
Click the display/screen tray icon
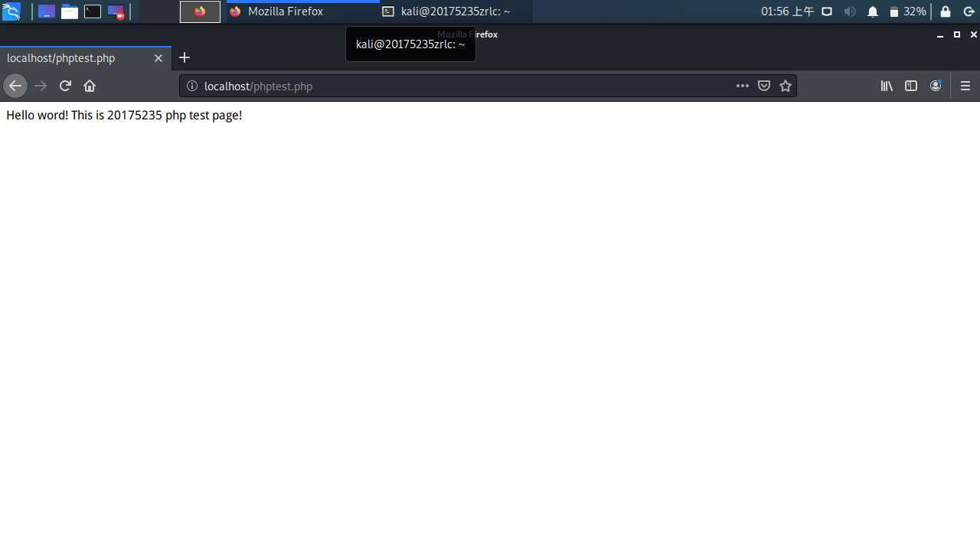click(x=827, y=11)
